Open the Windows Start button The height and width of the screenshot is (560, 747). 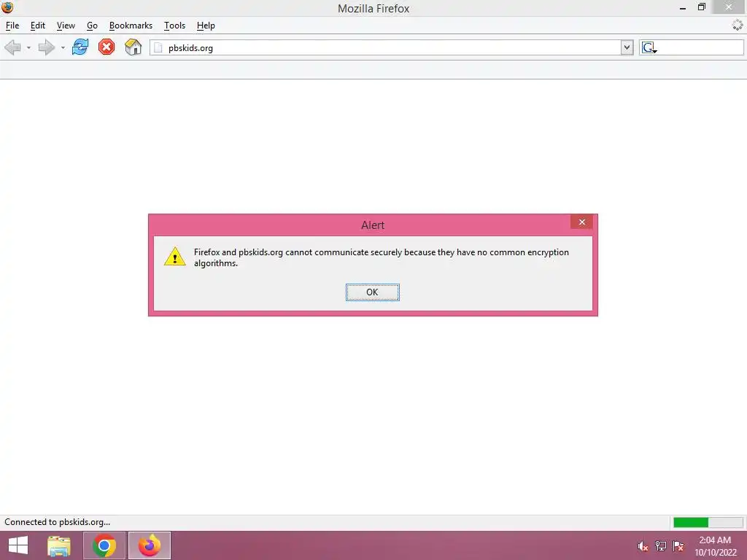click(x=18, y=545)
